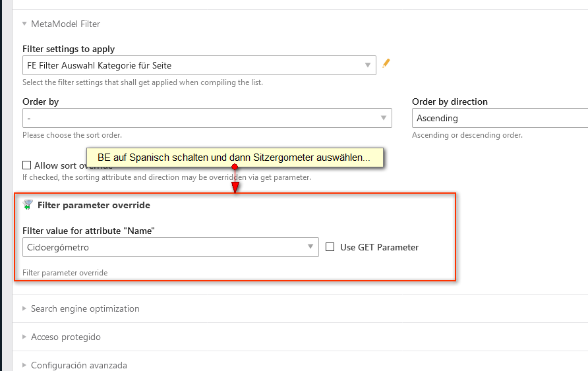Image resolution: width=588 pixels, height=371 pixels.
Task: Expand the Acceso protegido section
Action: point(65,337)
